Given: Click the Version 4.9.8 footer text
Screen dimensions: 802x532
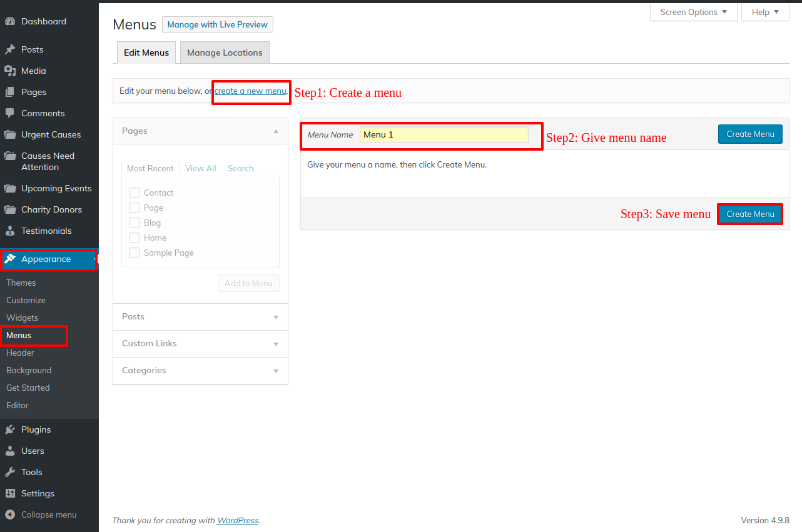Looking at the screenshot, I should coord(765,520).
